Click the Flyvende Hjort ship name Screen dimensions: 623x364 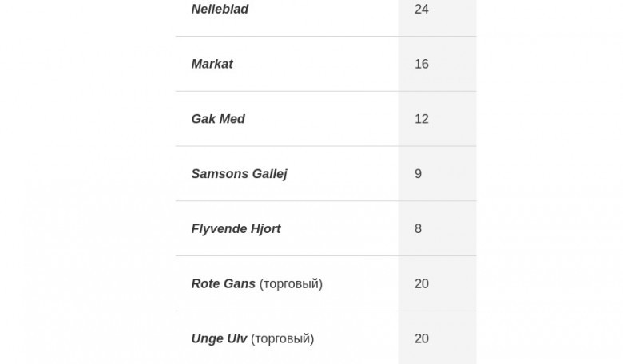236,228
